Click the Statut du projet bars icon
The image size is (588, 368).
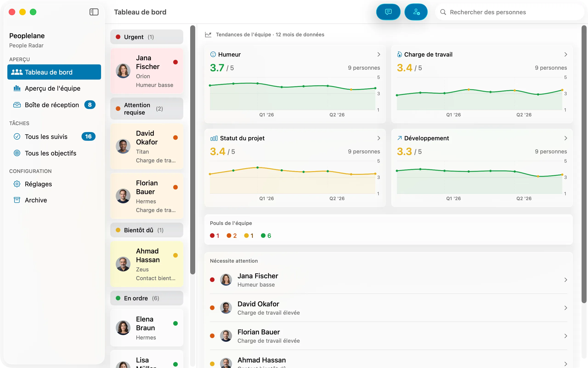tap(214, 138)
